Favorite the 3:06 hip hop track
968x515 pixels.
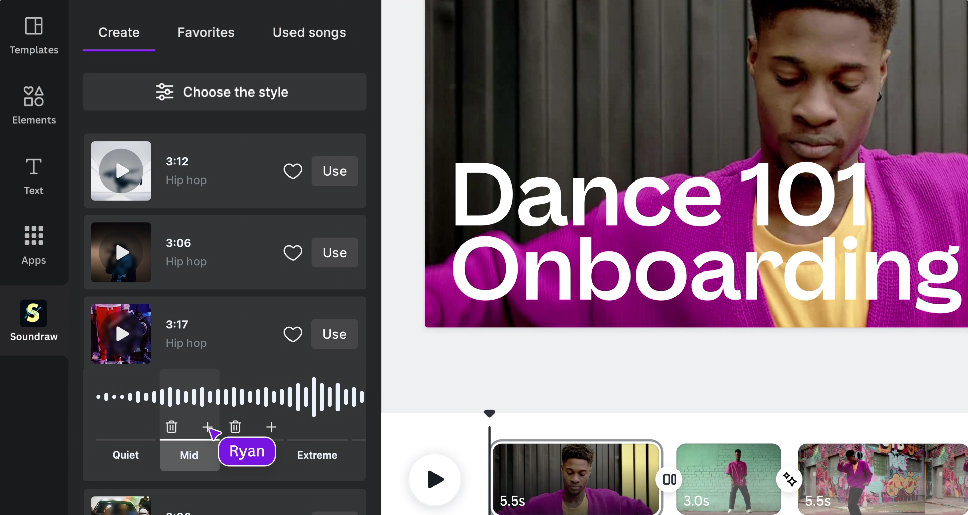[293, 253]
